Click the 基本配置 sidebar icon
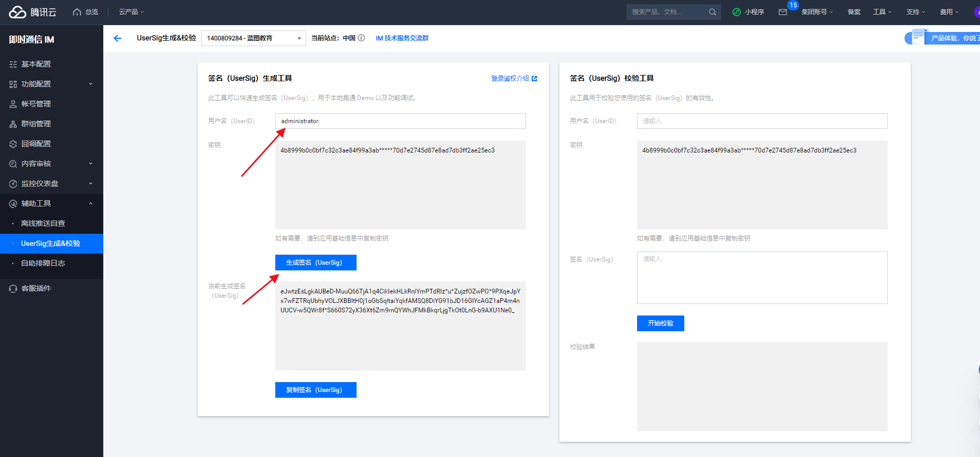980x457 pixels. point(13,64)
